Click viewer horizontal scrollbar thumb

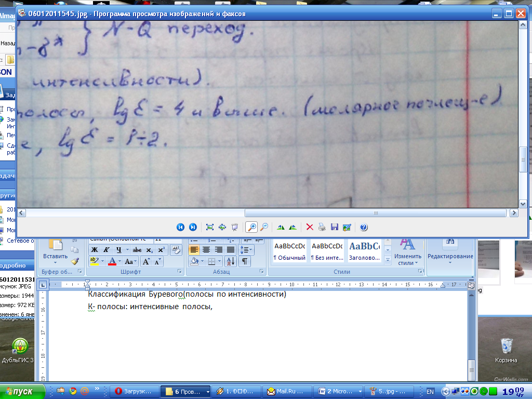tap(376, 213)
